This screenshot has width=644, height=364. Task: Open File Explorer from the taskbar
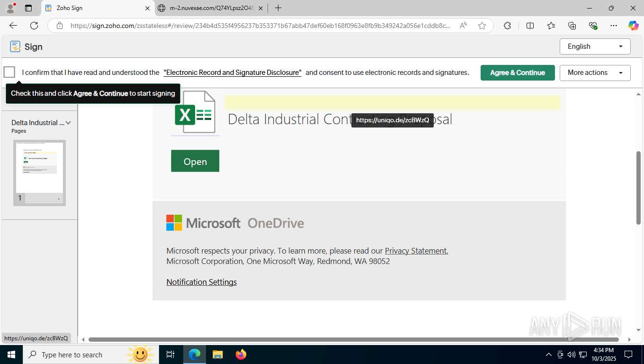pyautogui.click(x=217, y=355)
